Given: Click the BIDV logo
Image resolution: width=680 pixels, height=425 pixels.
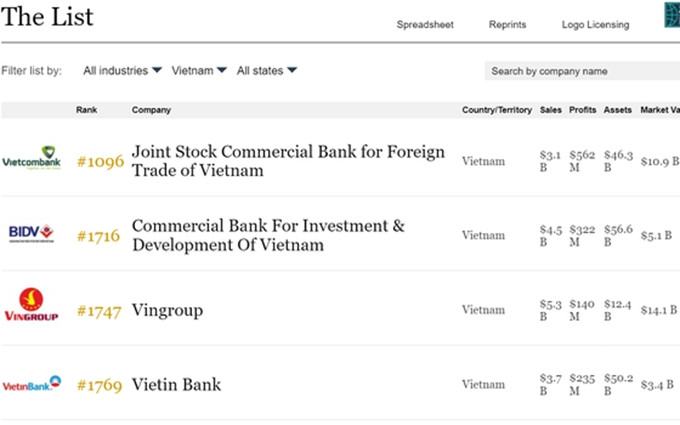Looking at the screenshot, I should tap(31, 233).
